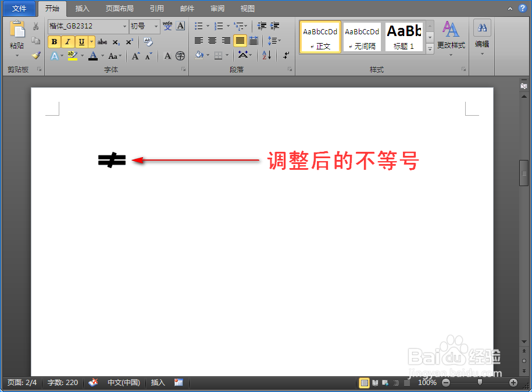Click the 更改样式 button
The width and height of the screenshot is (532, 392).
[451, 37]
